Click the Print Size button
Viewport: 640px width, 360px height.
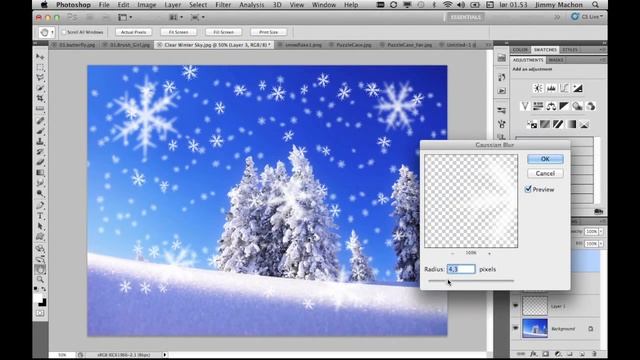click(x=268, y=32)
